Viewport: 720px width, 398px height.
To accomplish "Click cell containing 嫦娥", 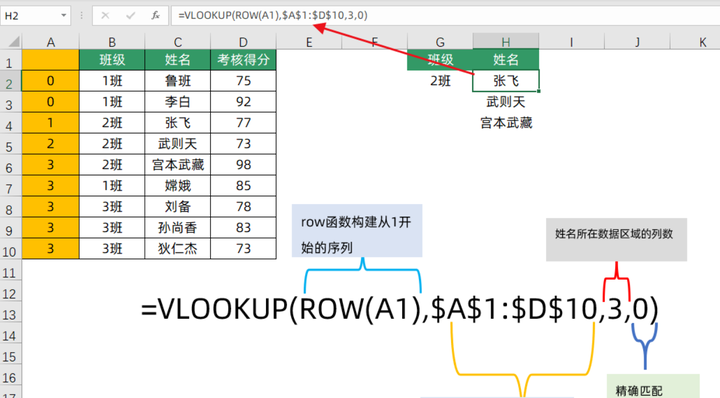I will point(178,185).
